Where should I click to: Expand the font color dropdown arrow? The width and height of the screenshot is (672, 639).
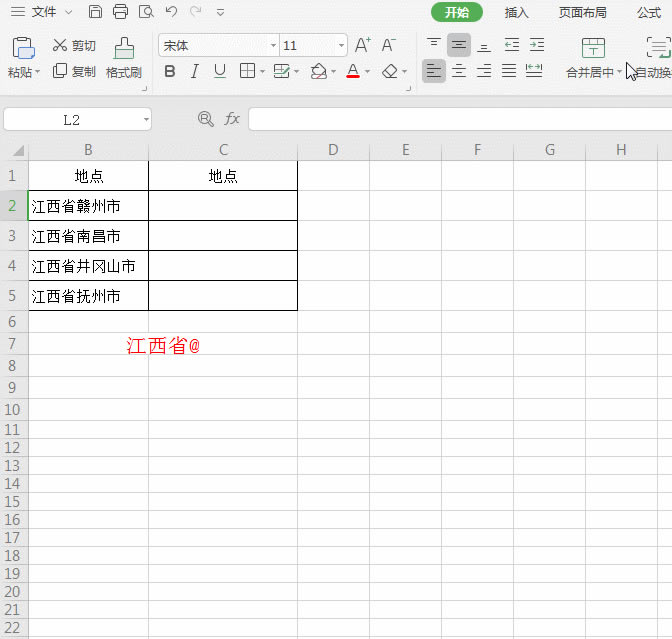pyautogui.click(x=367, y=72)
